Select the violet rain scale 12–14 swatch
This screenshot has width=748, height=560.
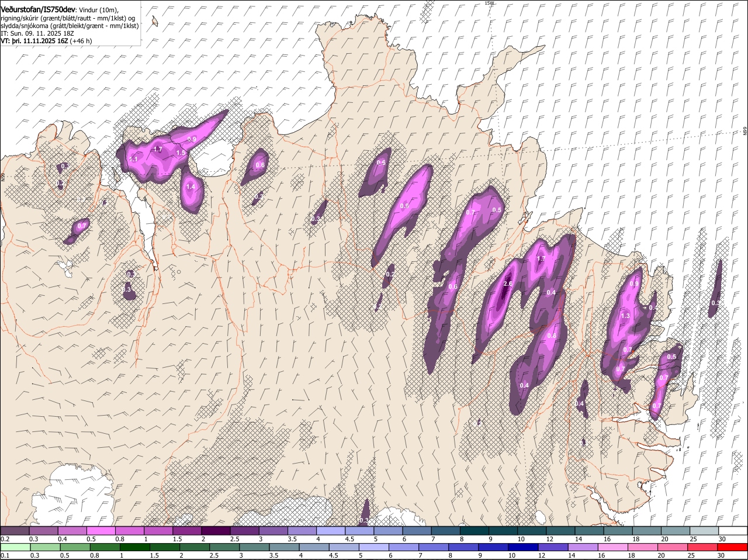[x=554, y=547]
